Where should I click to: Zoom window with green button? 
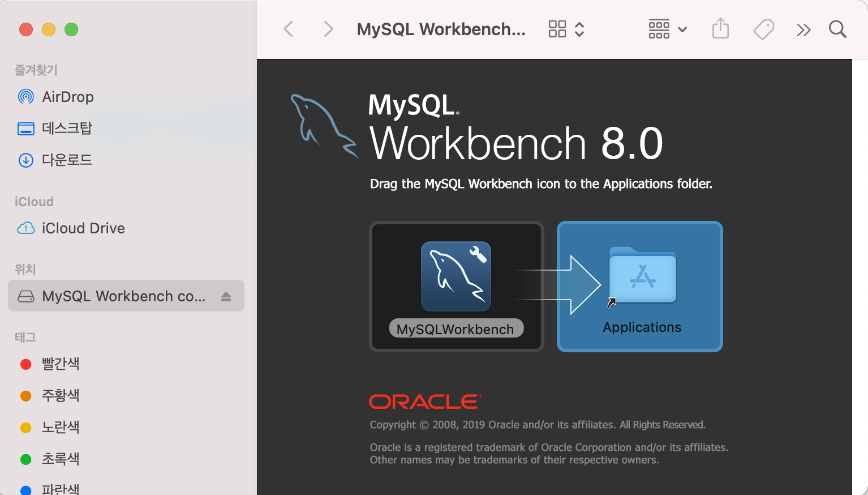tap(71, 29)
